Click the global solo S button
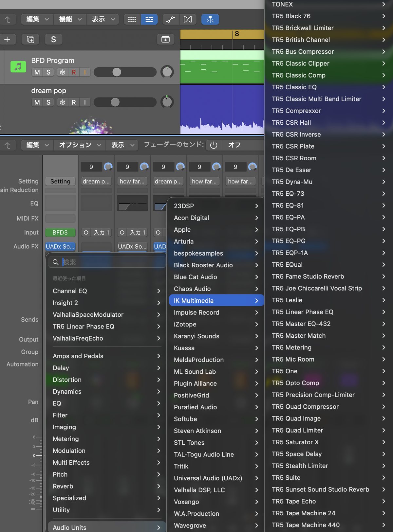 tap(53, 40)
